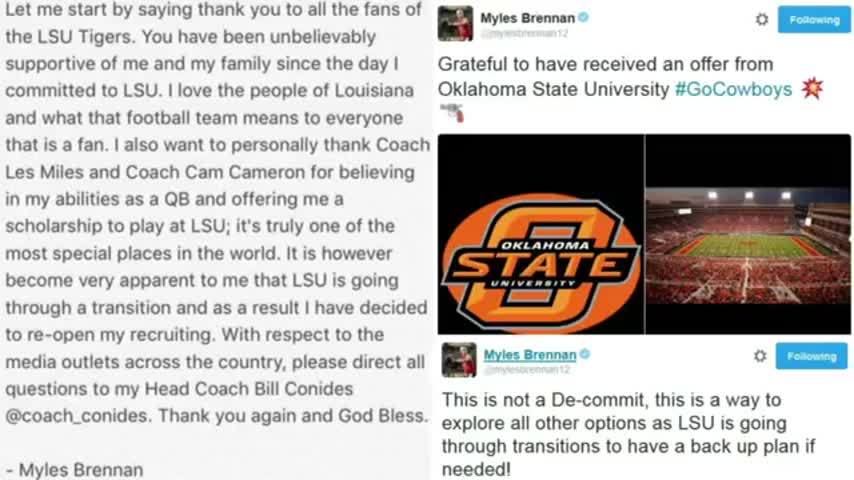This screenshot has width=854, height=480.
Task: Click the Myles Brennan name in the top tweet
Action: click(527, 18)
